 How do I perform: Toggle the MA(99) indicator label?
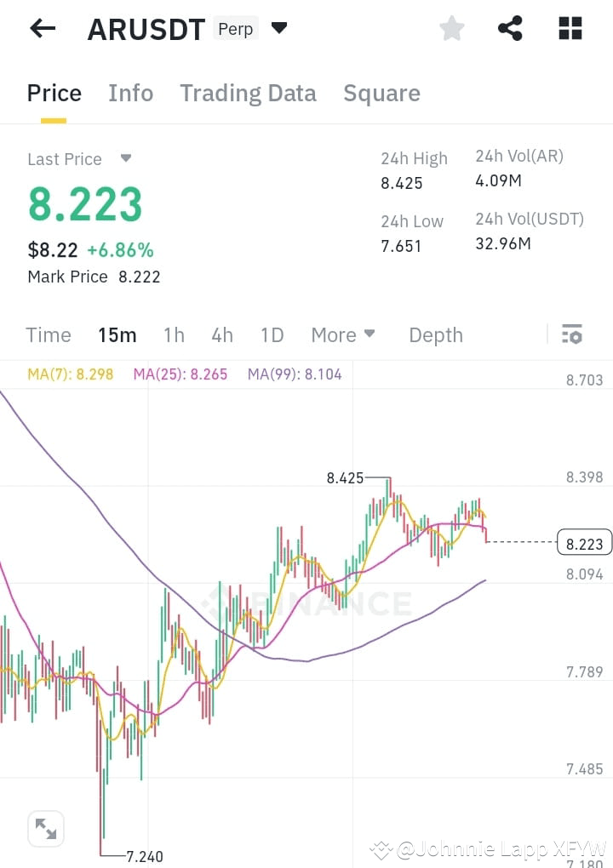294,374
